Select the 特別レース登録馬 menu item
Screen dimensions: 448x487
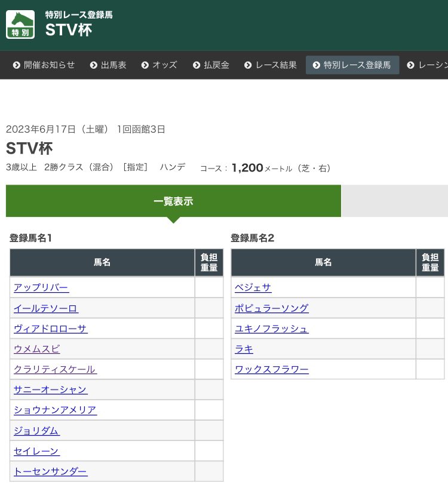[352, 65]
